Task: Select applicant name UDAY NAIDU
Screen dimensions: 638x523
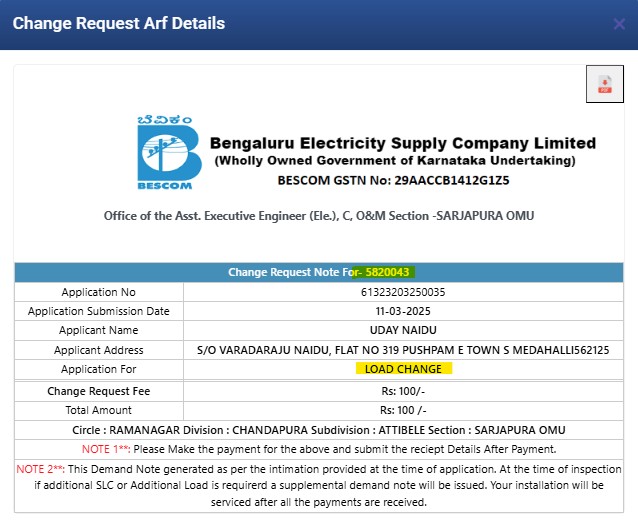Action: [403, 330]
